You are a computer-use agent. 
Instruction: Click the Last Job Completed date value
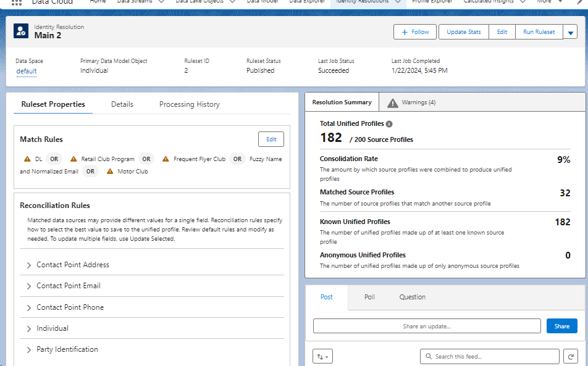pos(419,71)
